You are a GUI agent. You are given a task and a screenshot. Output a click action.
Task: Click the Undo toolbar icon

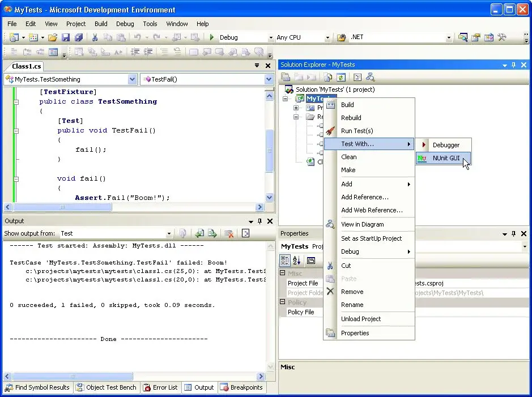[137, 37]
